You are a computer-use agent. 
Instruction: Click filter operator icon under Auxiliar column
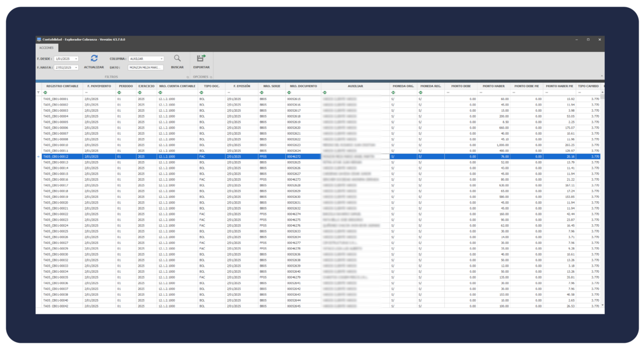(x=325, y=92)
